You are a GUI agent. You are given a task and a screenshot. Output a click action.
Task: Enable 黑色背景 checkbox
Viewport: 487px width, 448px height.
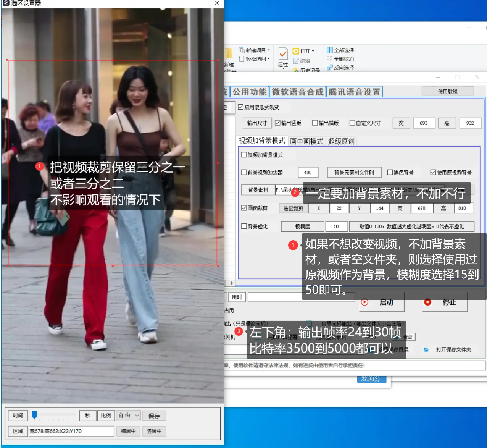tap(390, 172)
